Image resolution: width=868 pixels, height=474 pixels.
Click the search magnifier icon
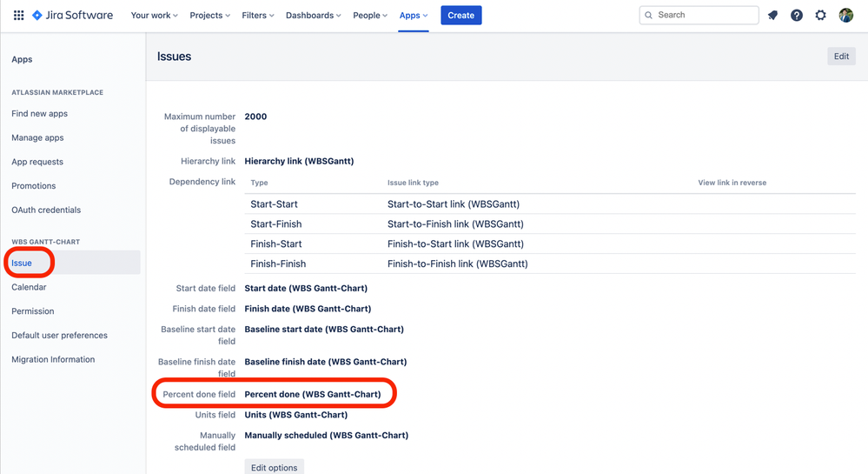[x=649, y=16]
